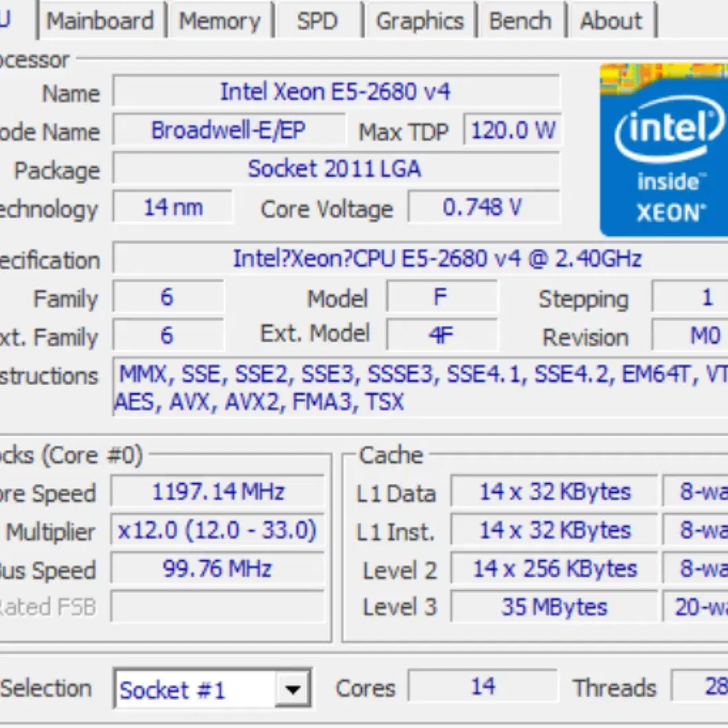Select the Ext. Model value 4F
Viewport: 728px width, 728px height.
[441, 335]
